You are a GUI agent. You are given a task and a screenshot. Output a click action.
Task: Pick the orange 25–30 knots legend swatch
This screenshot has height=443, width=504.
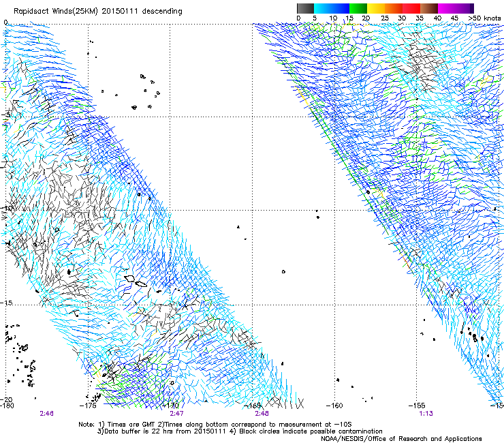(394, 8)
